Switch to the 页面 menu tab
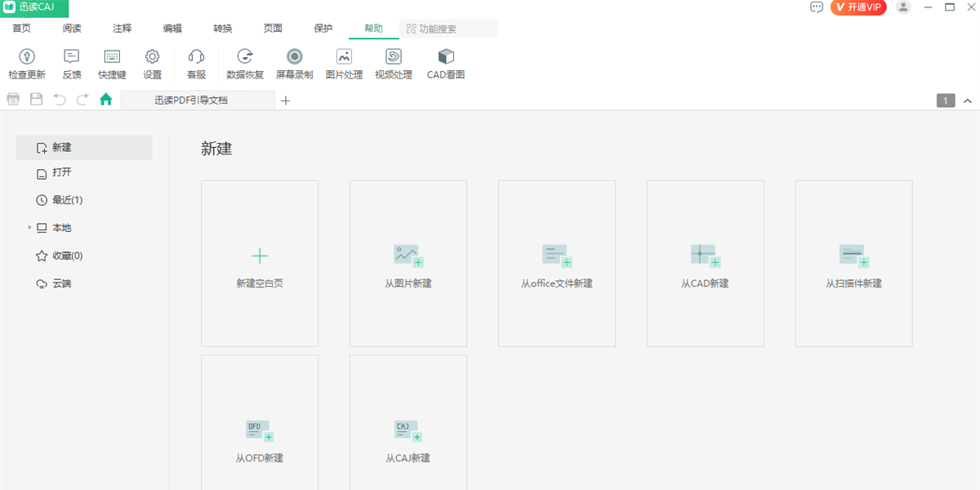980x490 pixels. click(273, 29)
